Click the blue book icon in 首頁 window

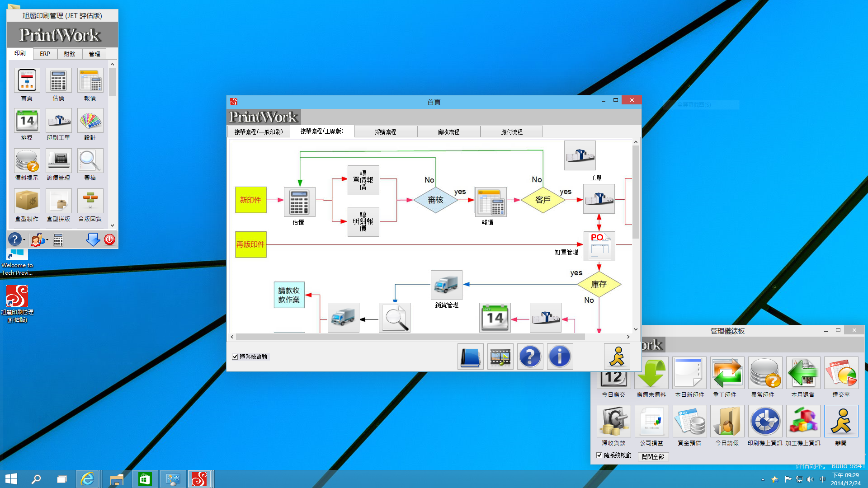click(x=470, y=357)
